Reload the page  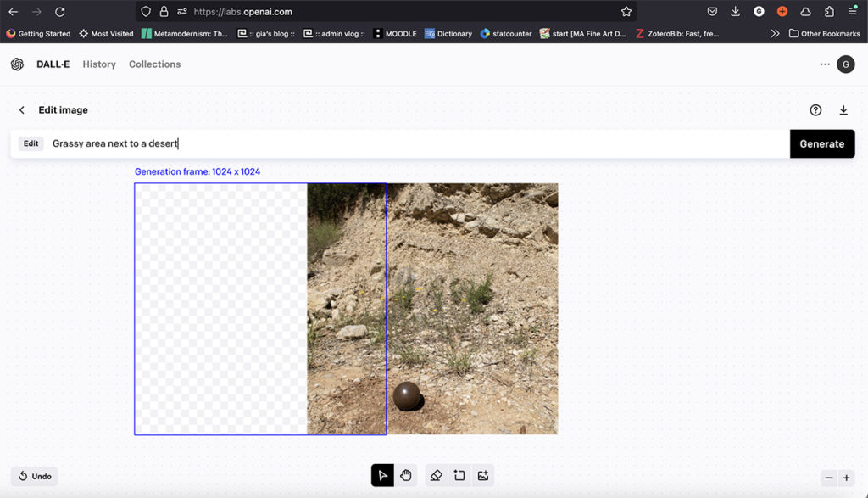click(60, 12)
